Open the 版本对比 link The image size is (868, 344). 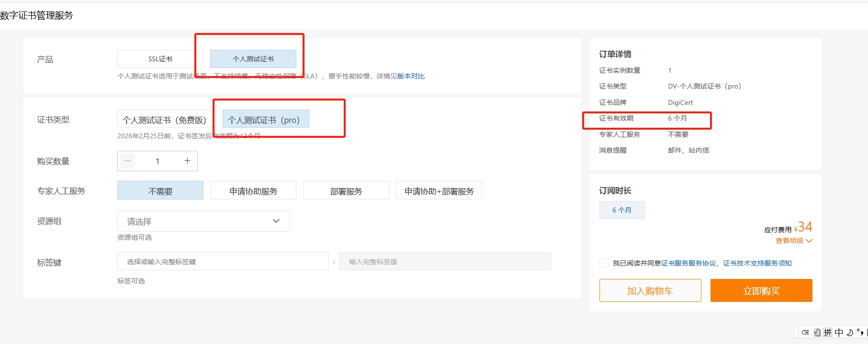tap(411, 76)
